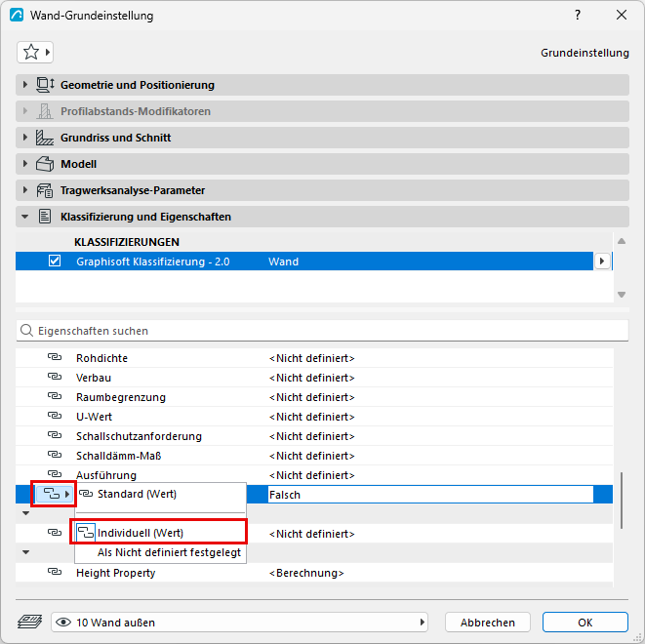Image resolution: width=645 pixels, height=644 pixels.
Task: Click the Eigenschaften suchen search field
Action: (x=322, y=331)
